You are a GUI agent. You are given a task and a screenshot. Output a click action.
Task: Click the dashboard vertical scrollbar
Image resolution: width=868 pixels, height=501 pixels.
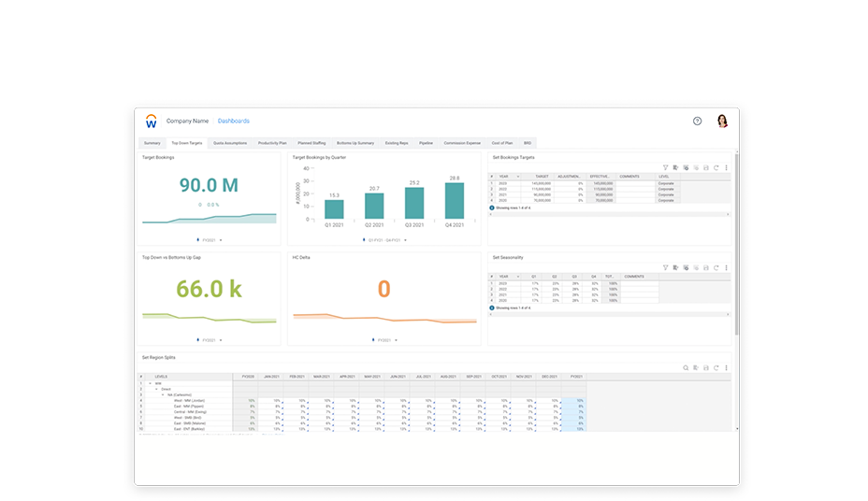(736, 243)
